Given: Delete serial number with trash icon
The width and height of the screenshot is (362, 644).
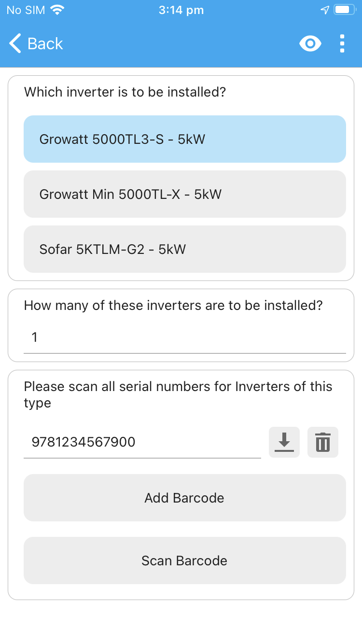Looking at the screenshot, I should [x=323, y=442].
